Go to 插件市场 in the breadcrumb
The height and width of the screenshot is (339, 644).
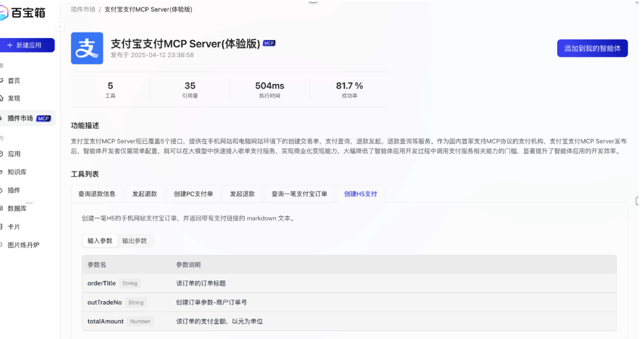click(x=83, y=9)
